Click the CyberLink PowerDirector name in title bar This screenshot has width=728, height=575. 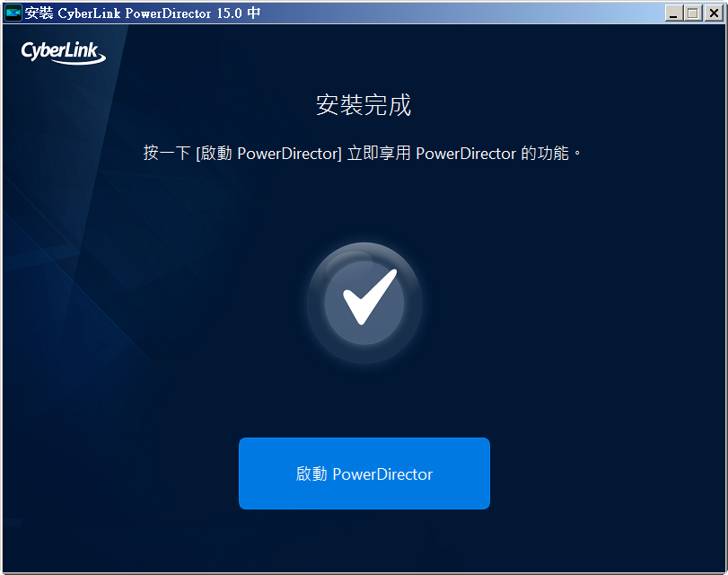(135, 13)
